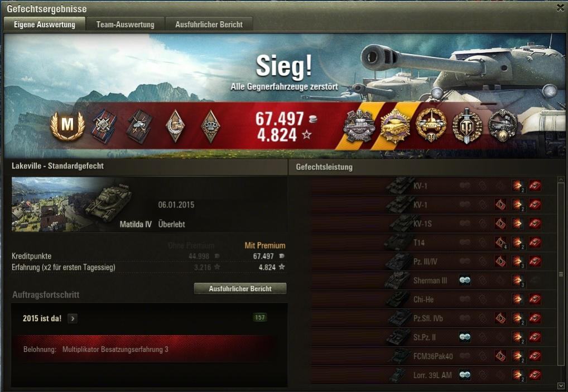The image size is (568, 392).
Task: Click the horseshoe diamond-shaped badge
Action: coord(175,125)
